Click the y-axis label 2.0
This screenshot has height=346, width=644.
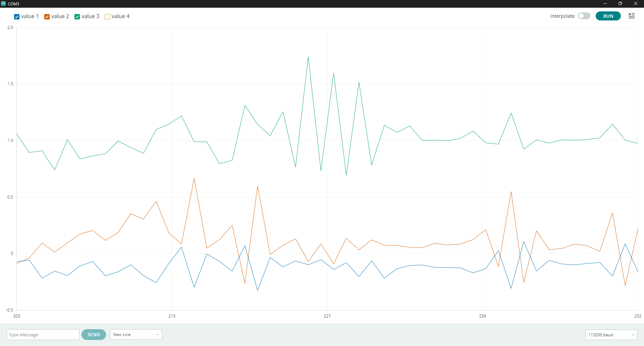coord(10,27)
